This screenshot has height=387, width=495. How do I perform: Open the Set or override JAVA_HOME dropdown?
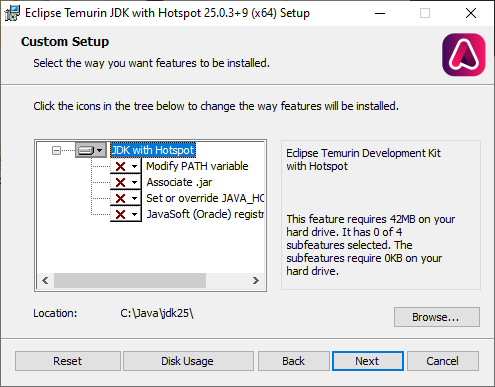point(126,198)
